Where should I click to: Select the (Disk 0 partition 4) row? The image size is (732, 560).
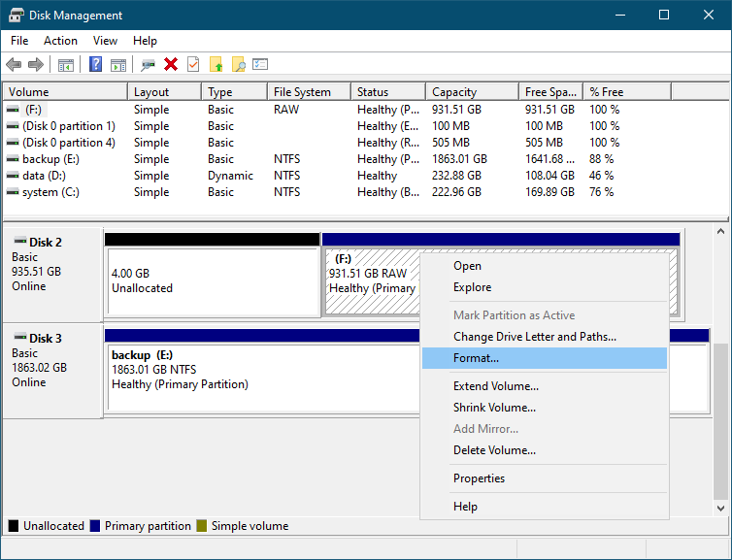(x=337, y=143)
